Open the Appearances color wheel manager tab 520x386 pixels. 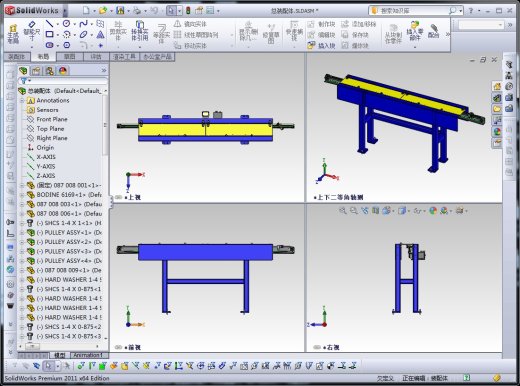(63, 71)
